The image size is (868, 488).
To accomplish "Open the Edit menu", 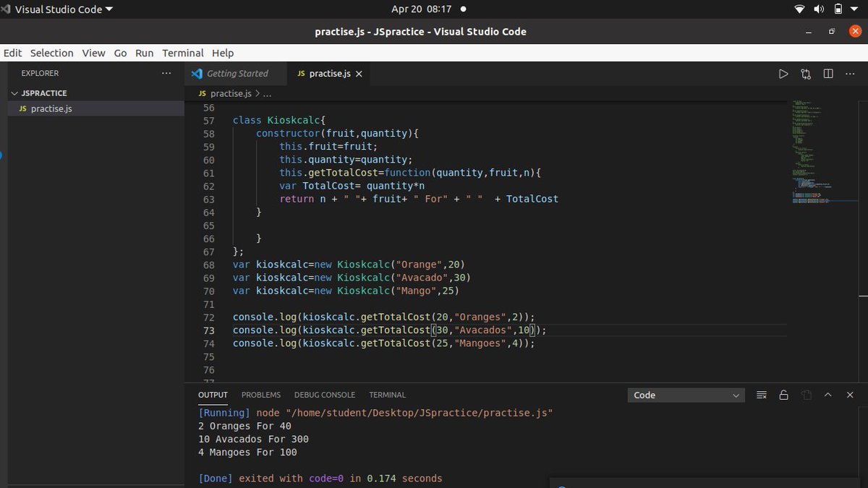I will pyautogui.click(x=12, y=53).
